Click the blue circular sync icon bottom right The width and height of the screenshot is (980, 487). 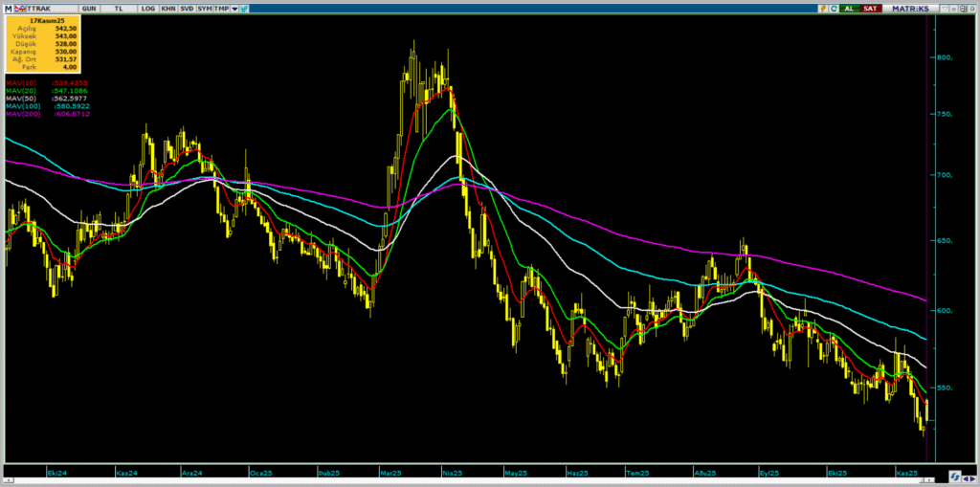954,476
